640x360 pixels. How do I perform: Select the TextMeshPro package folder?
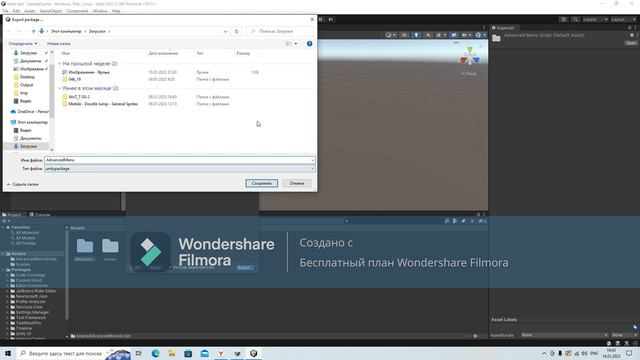click(25, 323)
